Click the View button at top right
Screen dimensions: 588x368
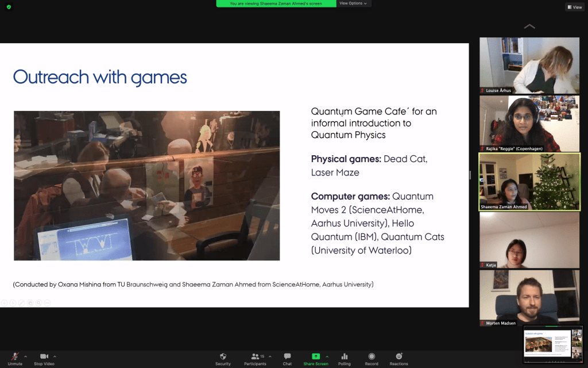574,7
